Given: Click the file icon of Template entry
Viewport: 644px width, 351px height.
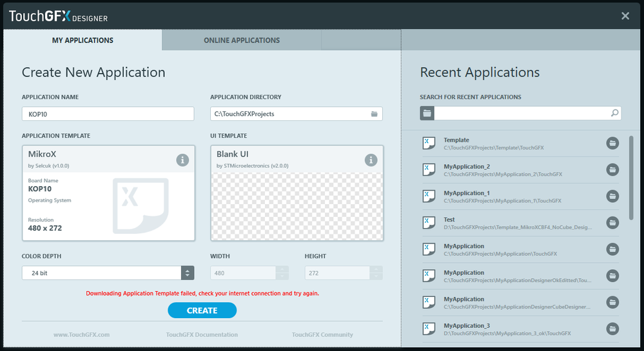Looking at the screenshot, I should 429,143.
